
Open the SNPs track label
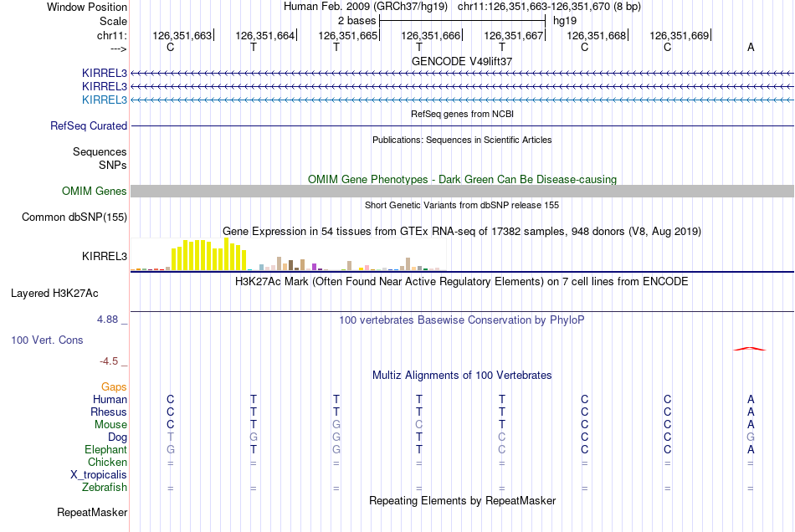(113, 165)
